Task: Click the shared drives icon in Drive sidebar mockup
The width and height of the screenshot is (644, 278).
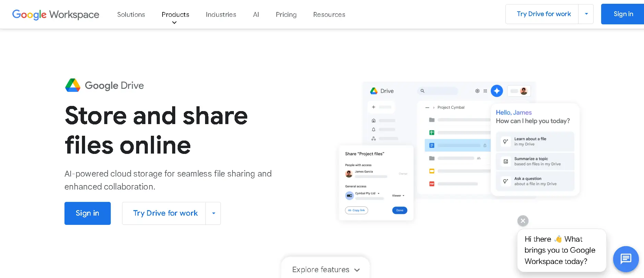Action: coord(373,138)
